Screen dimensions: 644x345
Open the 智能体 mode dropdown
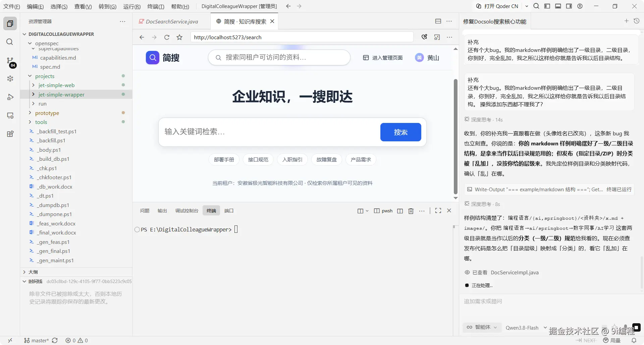point(482,327)
